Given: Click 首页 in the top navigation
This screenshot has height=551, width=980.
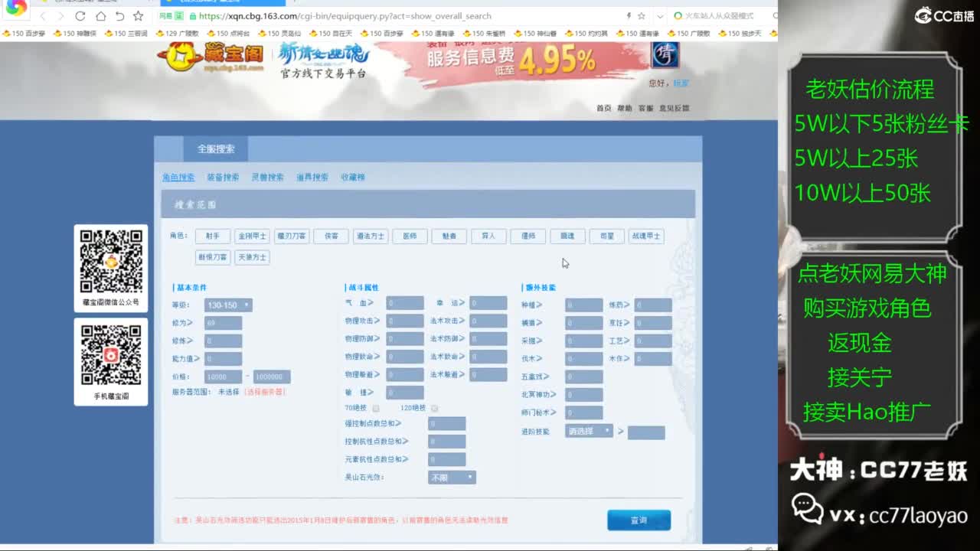Looking at the screenshot, I should [x=604, y=109].
